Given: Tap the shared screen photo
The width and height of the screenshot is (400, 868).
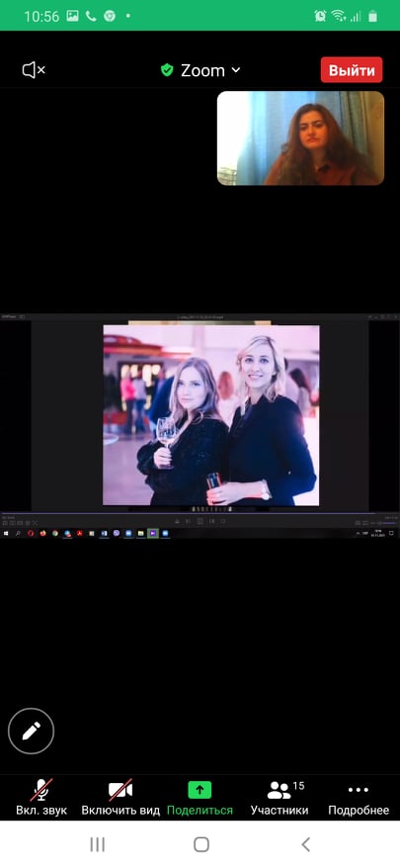Looking at the screenshot, I should pos(210,415).
